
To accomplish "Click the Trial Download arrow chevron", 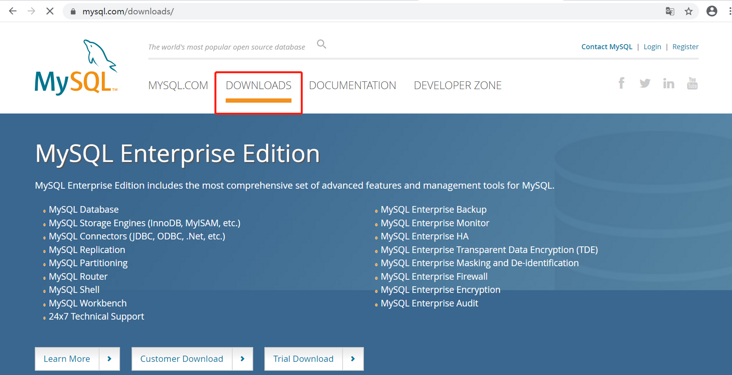I will (353, 359).
